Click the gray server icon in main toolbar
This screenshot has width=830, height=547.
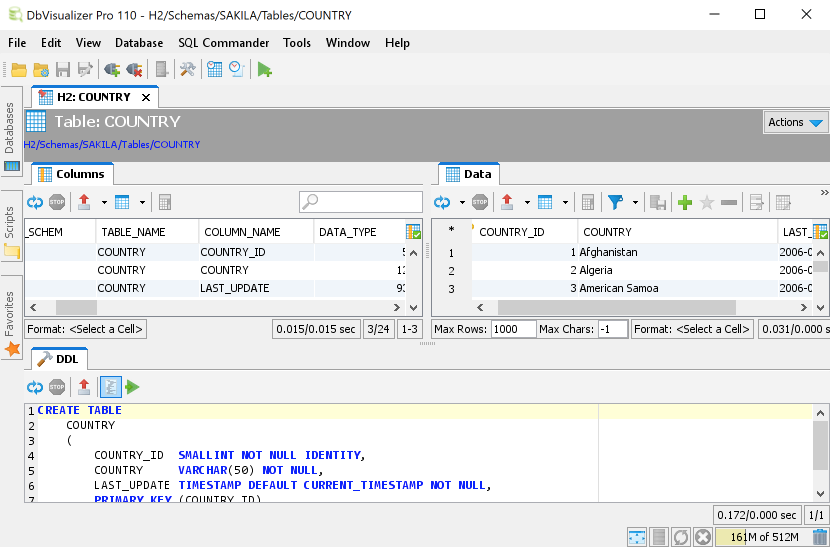pyautogui.click(x=161, y=69)
